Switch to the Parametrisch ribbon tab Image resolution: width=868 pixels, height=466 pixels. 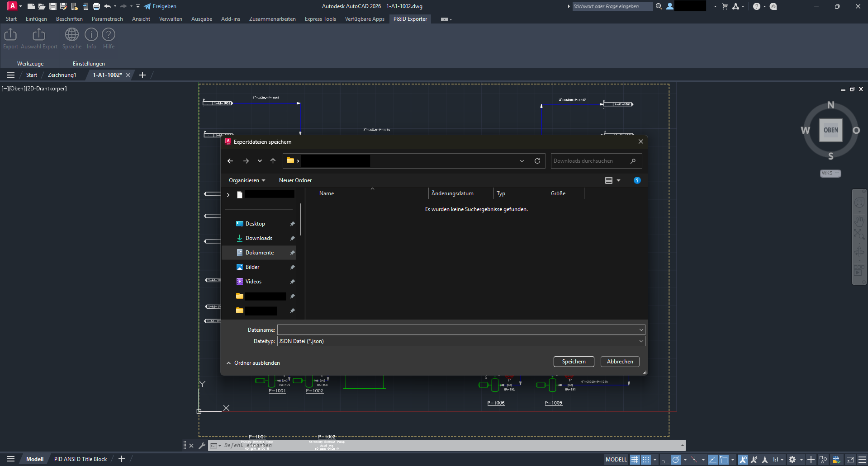pos(107,19)
